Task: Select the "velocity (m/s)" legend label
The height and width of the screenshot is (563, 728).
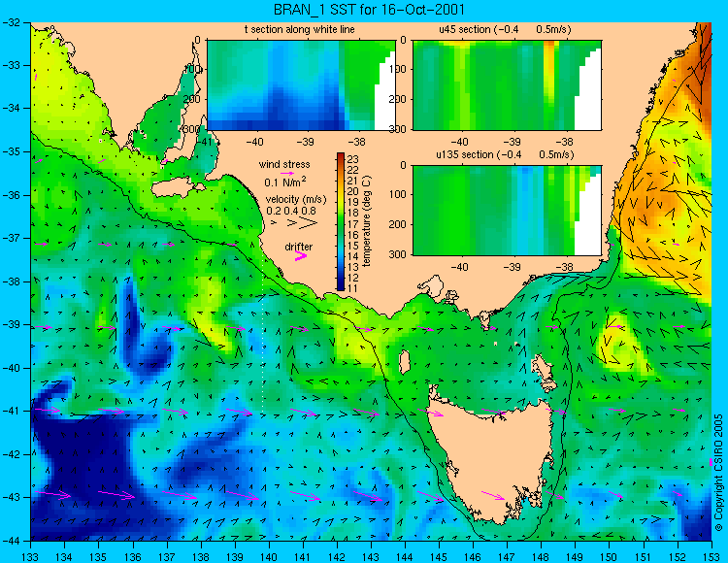Action: click(x=296, y=200)
